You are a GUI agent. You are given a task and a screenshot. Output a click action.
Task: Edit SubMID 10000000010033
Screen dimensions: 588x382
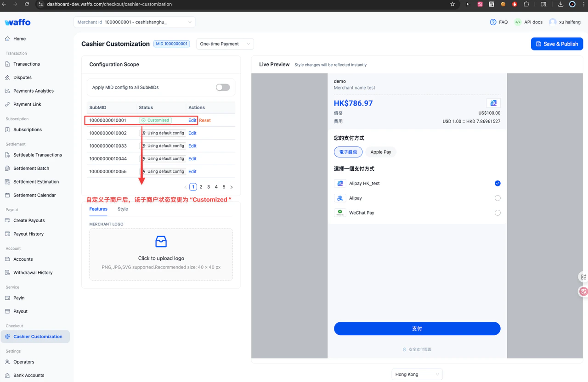(x=192, y=146)
